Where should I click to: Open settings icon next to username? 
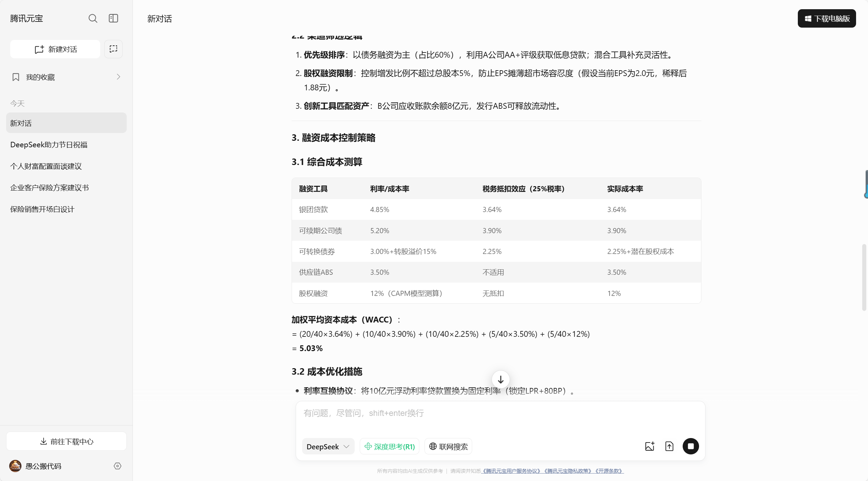pos(118,466)
